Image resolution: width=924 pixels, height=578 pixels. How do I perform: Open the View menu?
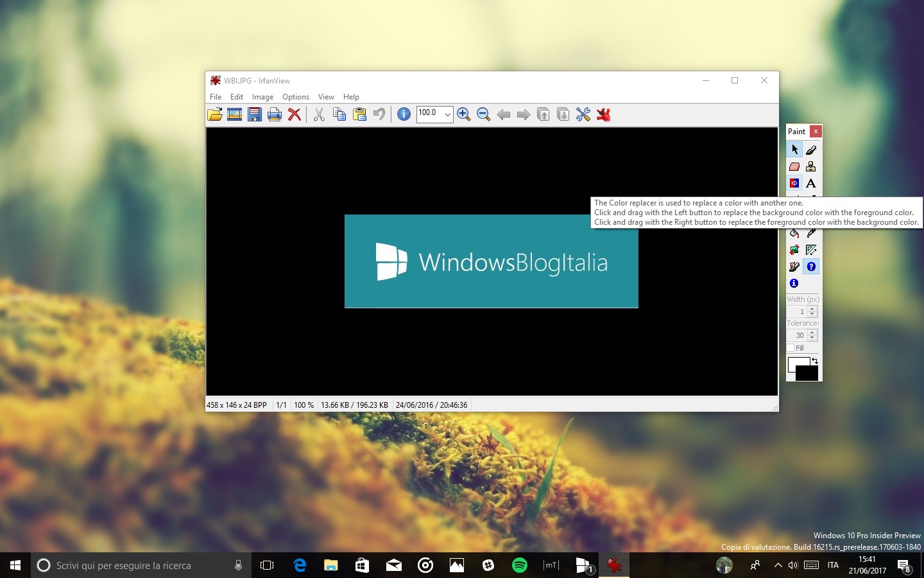click(x=326, y=97)
